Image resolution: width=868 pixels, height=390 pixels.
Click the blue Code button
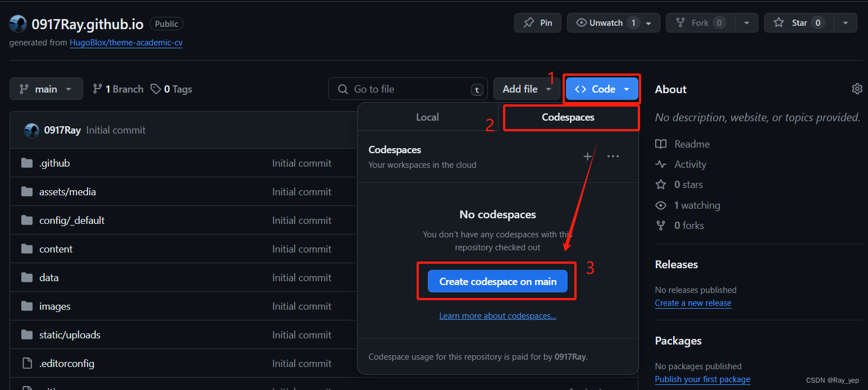pos(602,89)
